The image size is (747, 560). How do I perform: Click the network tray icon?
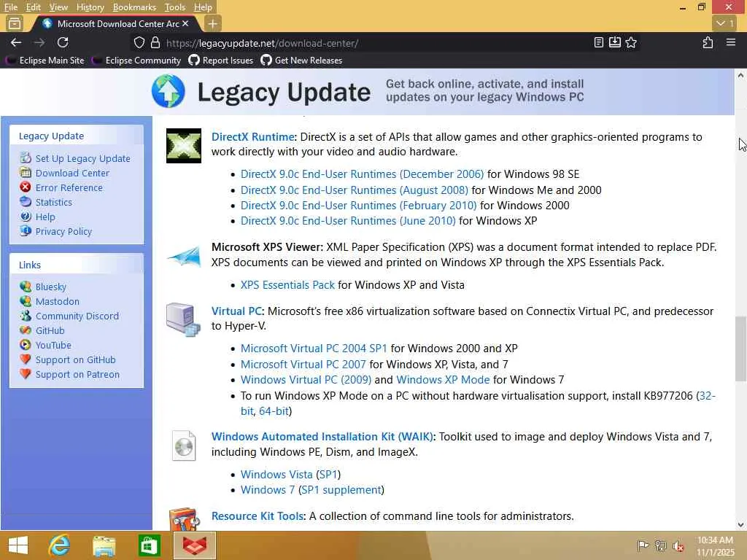[x=660, y=545]
